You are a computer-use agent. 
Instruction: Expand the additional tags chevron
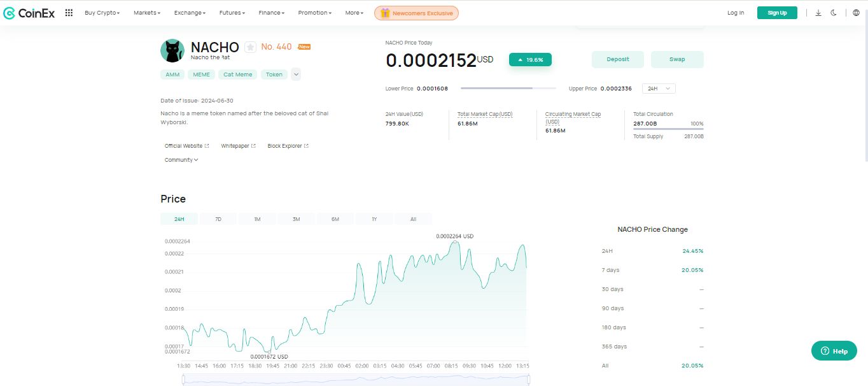(x=296, y=75)
